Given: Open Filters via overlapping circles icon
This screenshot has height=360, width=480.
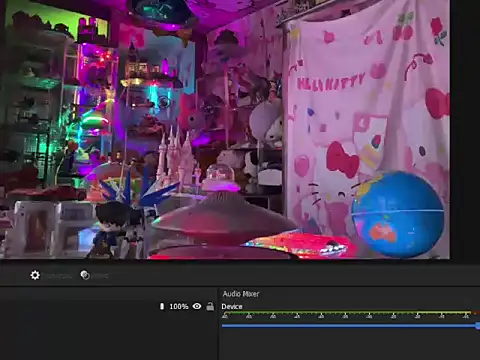Looking at the screenshot, I should click(x=85, y=275).
